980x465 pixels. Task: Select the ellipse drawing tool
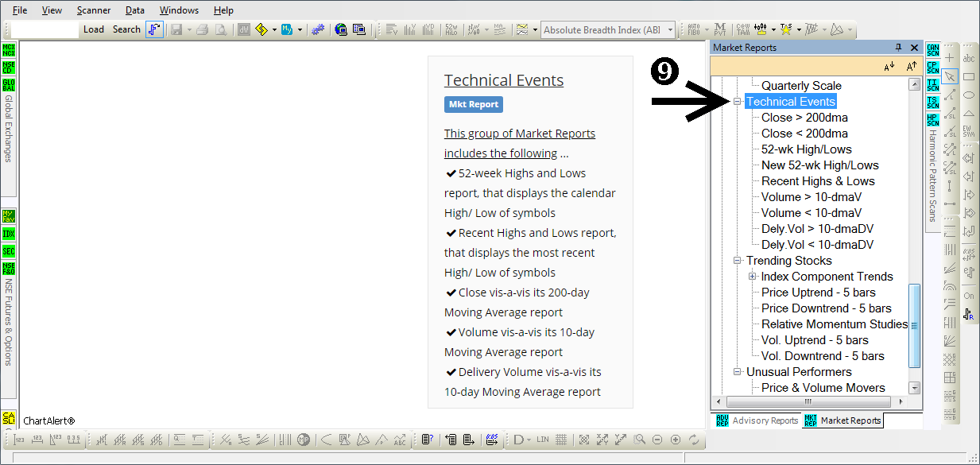click(x=969, y=95)
